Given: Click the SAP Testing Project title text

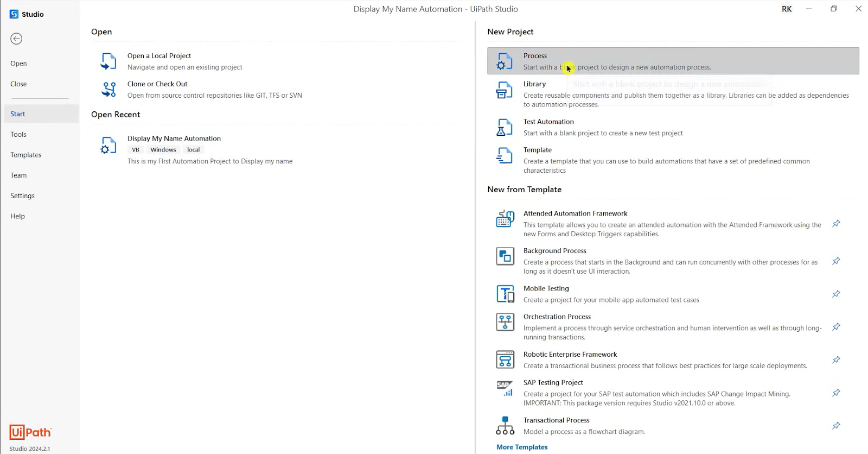Looking at the screenshot, I should click(553, 383).
